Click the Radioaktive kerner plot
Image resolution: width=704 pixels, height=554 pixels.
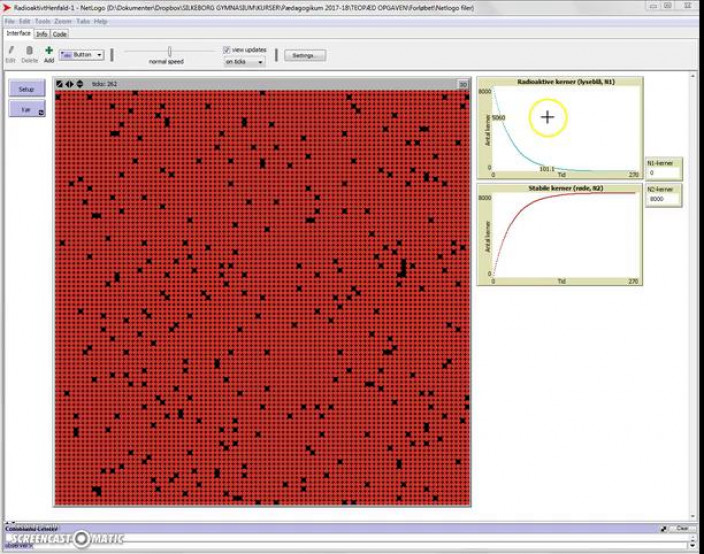(560, 128)
